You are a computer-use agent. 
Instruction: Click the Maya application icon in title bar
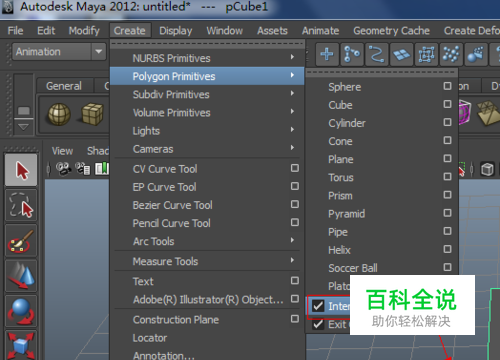[7, 7]
